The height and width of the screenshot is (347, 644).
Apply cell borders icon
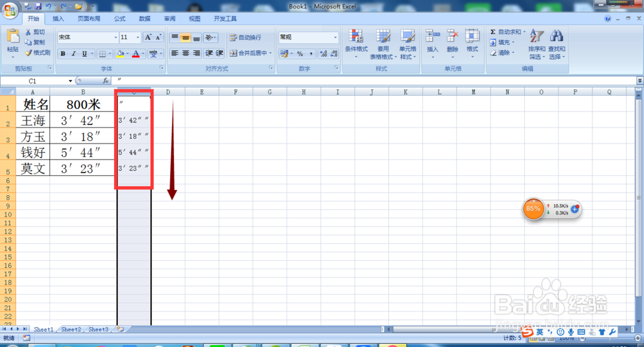click(x=102, y=53)
